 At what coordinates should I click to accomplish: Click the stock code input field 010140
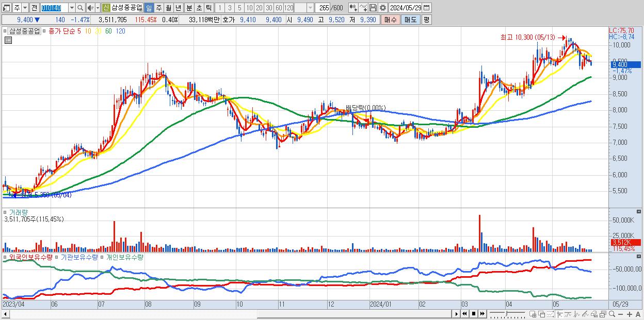pos(54,8)
